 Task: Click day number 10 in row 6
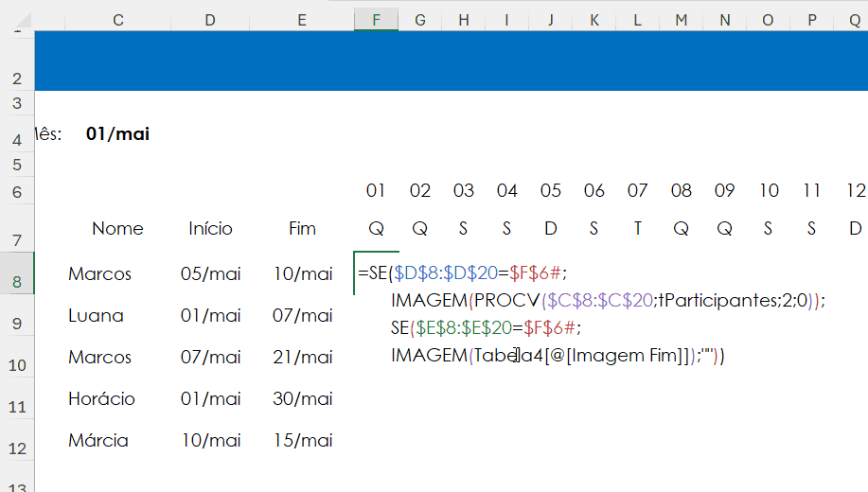coord(768,191)
